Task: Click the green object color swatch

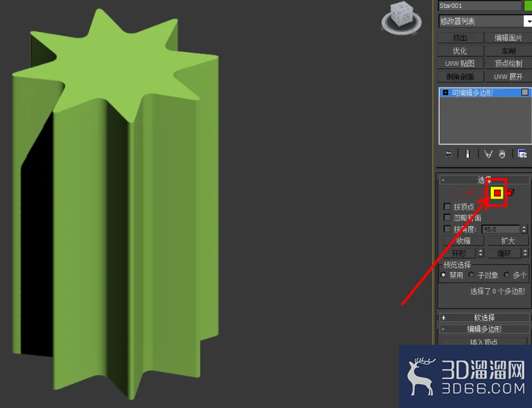Action: point(528,6)
